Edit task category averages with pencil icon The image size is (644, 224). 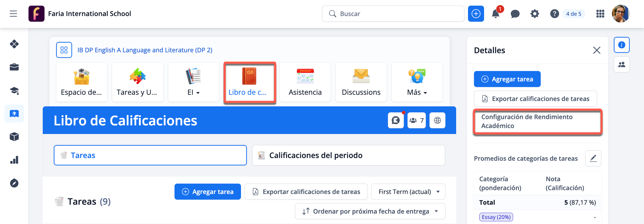[x=593, y=158]
